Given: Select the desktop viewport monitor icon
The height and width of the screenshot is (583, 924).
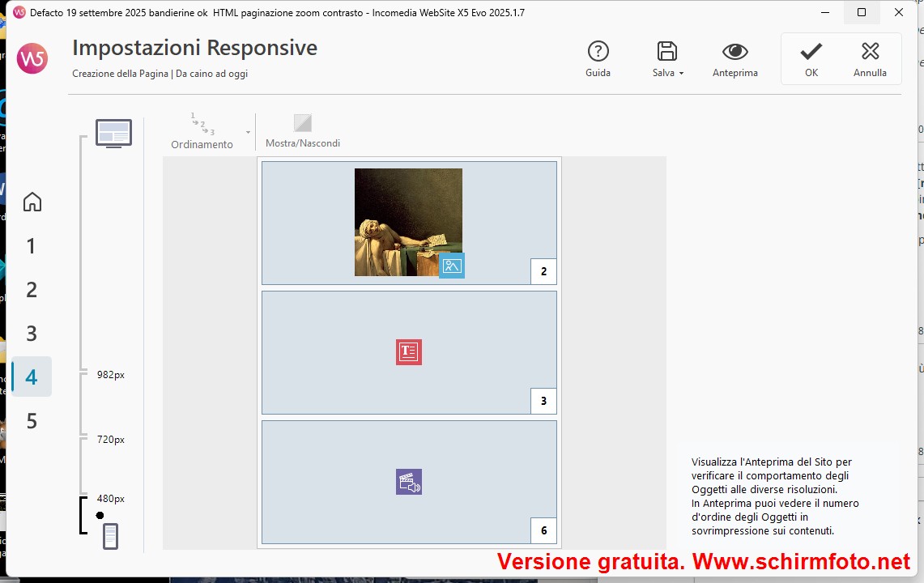Looking at the screenshot, I should coord(113,133).
